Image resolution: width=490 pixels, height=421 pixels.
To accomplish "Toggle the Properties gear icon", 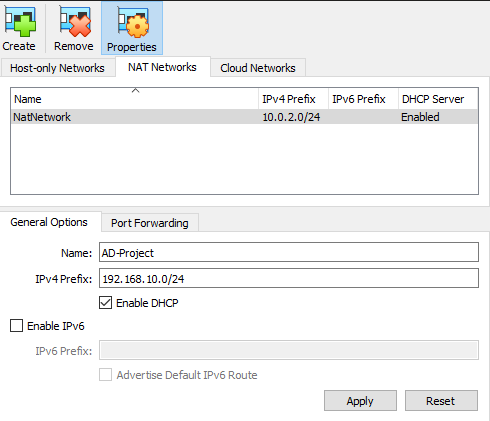I will (x=132, y=22).
